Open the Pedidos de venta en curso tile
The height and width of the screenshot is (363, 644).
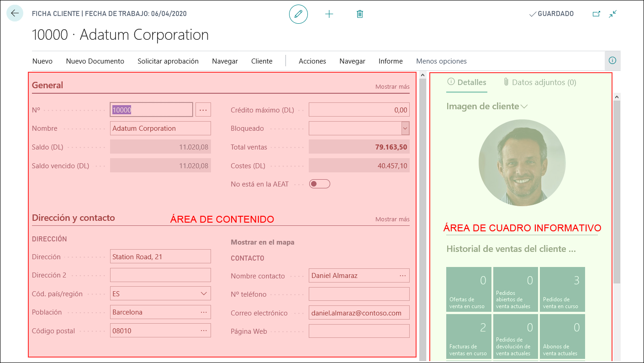click(x=562, y=289)
